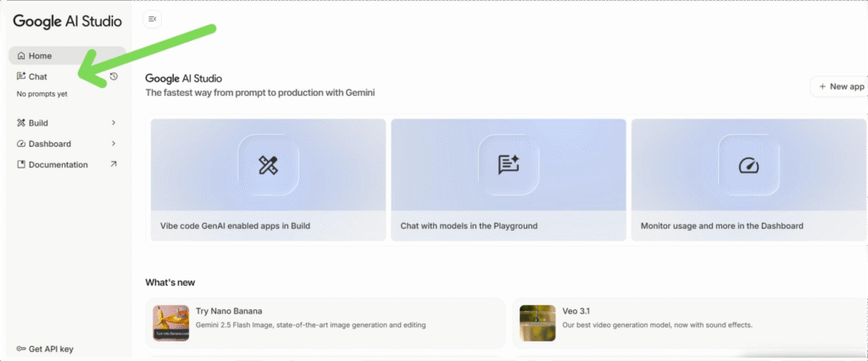Click the large chat sparkle card icon
Image resolution: width=868 pixels, height=361 pixels.
[508, 164]
